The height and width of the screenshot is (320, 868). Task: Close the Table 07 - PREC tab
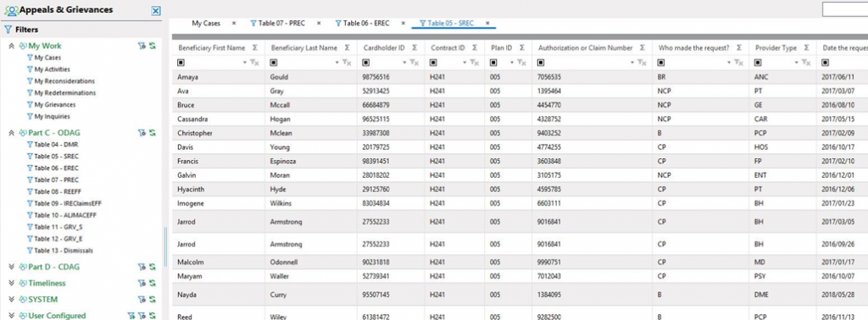coord(319,23)
